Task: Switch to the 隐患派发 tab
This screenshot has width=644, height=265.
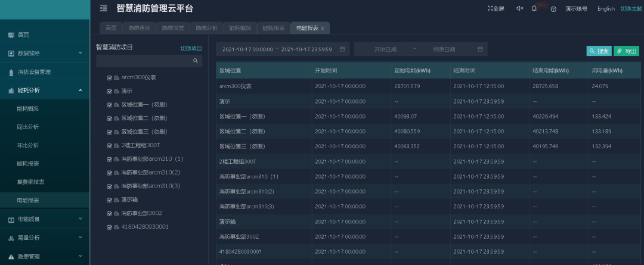Action: (173, 28)
